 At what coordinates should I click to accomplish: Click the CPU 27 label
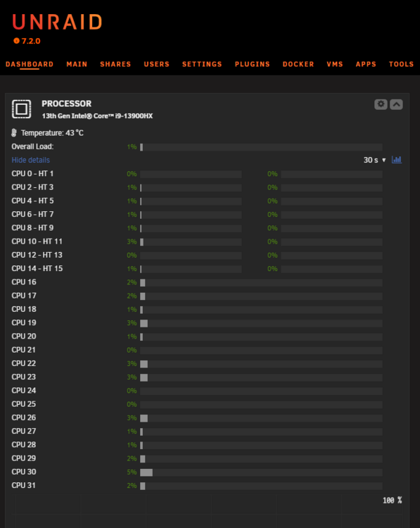pyautogui.click(x=23, y=431)
